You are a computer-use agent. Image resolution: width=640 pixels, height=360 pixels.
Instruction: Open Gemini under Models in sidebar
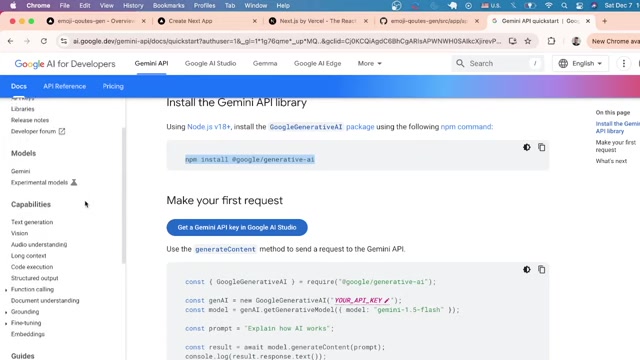coord(20,171)
